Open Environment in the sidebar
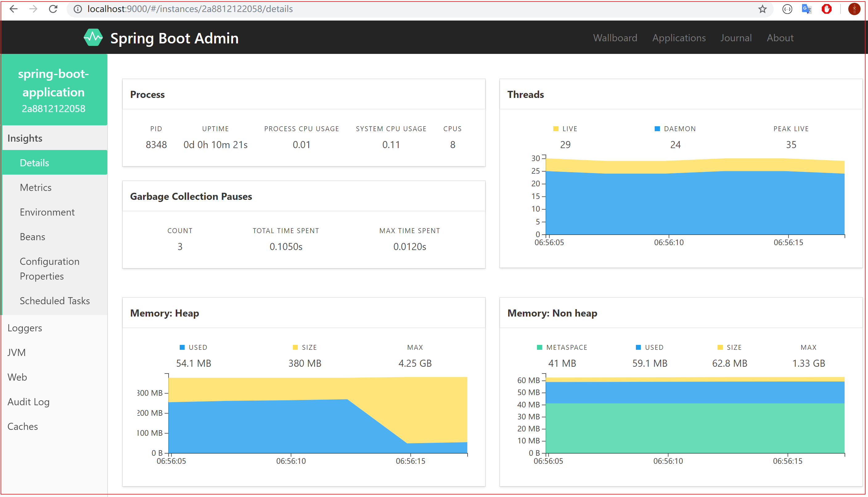Screen dimensions: 868x497 [x=55, y=212]
